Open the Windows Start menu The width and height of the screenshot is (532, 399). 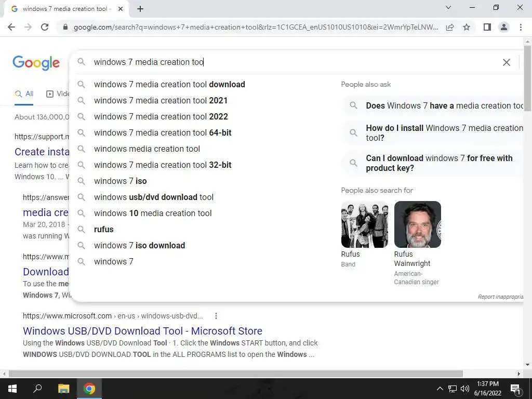(12, 389)
